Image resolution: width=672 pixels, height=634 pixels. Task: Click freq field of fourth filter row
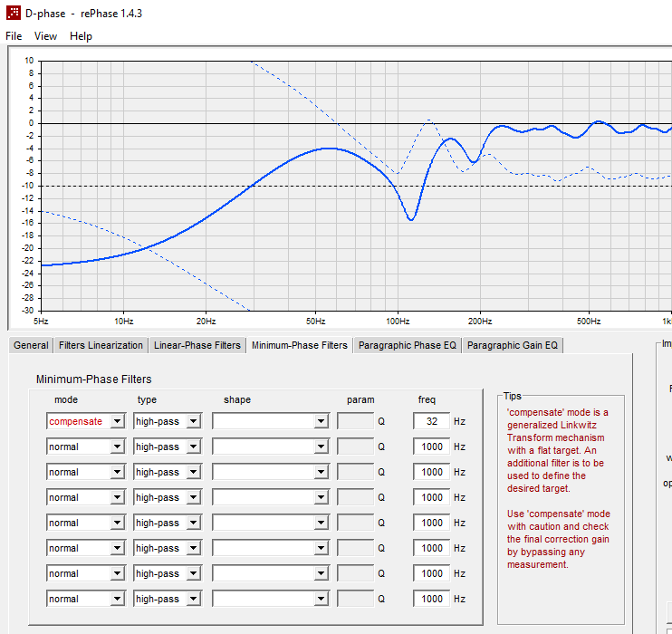432,497
